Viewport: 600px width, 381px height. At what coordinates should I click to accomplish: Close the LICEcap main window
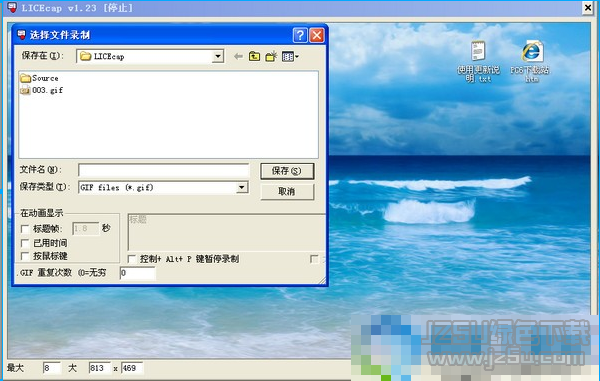click(x=588, y=8)
